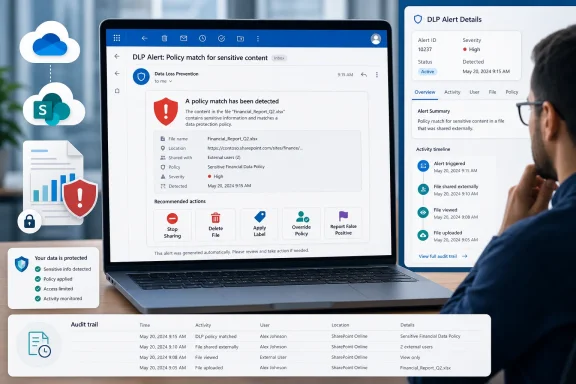This screenshot has height=384, width=576.
Task: Click the Details column header in the audit trail
Action: click(x=407, y=325)
